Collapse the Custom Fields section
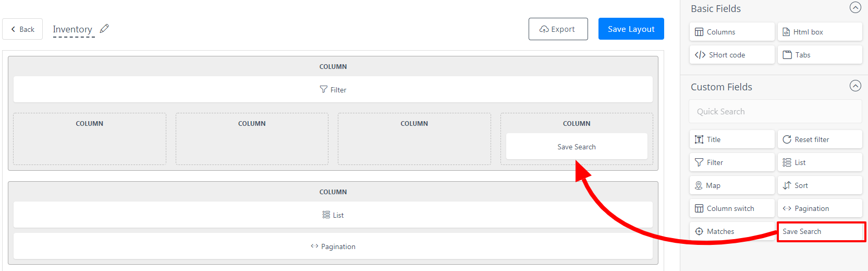The height and width of the screenshot is (271, 868). 855,86
